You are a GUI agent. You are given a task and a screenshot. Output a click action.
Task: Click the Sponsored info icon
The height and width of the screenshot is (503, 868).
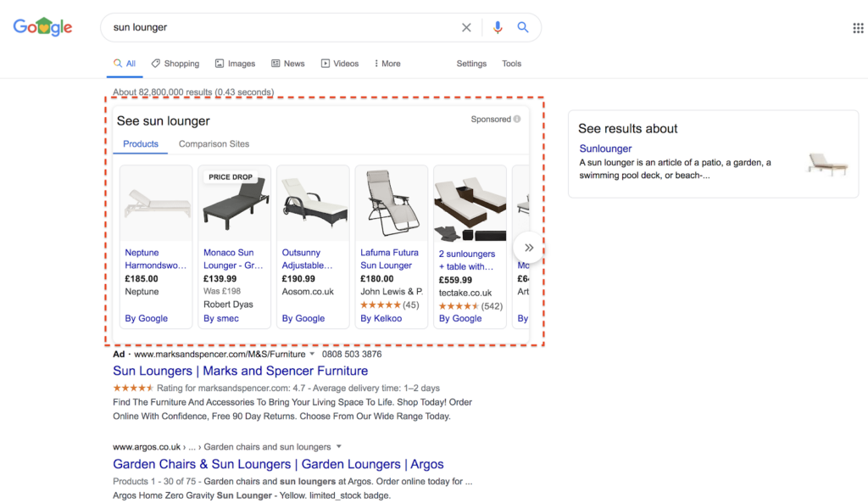[x=517, y=120]
